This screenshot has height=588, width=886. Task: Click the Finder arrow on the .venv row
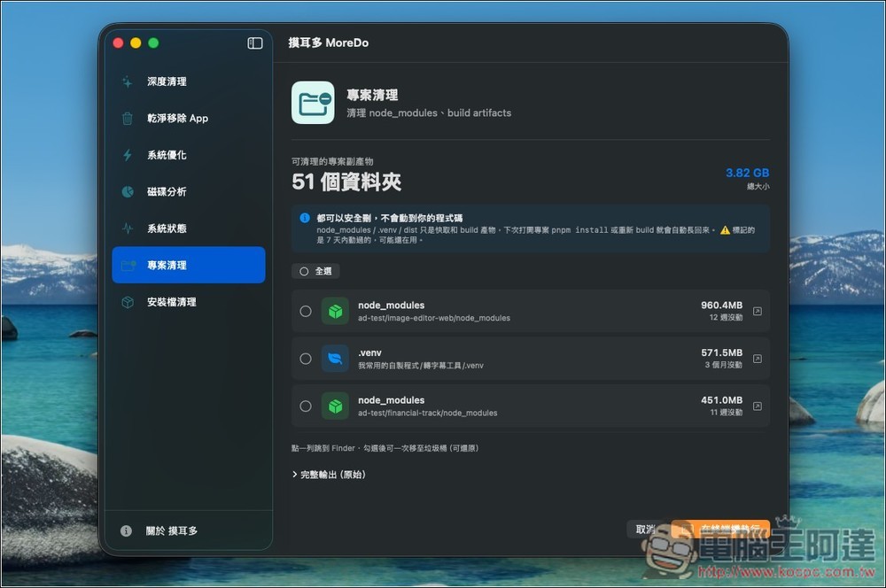758,359
